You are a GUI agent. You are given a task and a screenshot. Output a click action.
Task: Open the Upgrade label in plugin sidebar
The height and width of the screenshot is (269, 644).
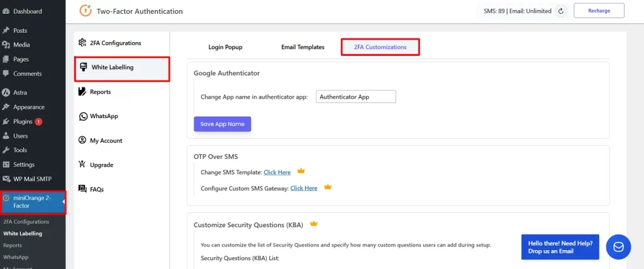tap(101, 165)
